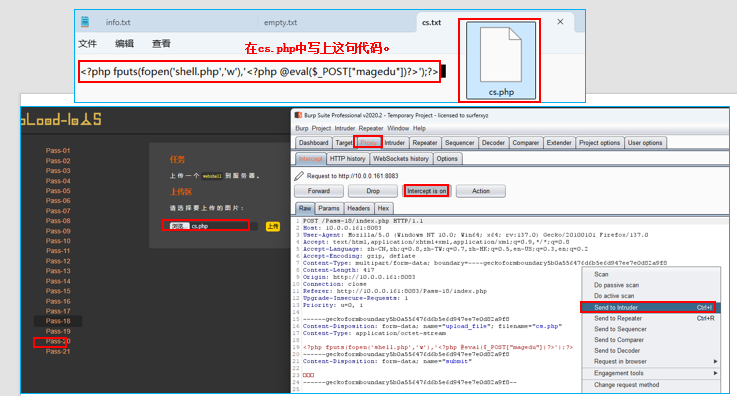The width and height of the screenshot is (737, 396).
Task: Expand the Engagement tools submenu
Action: [651, 373]
